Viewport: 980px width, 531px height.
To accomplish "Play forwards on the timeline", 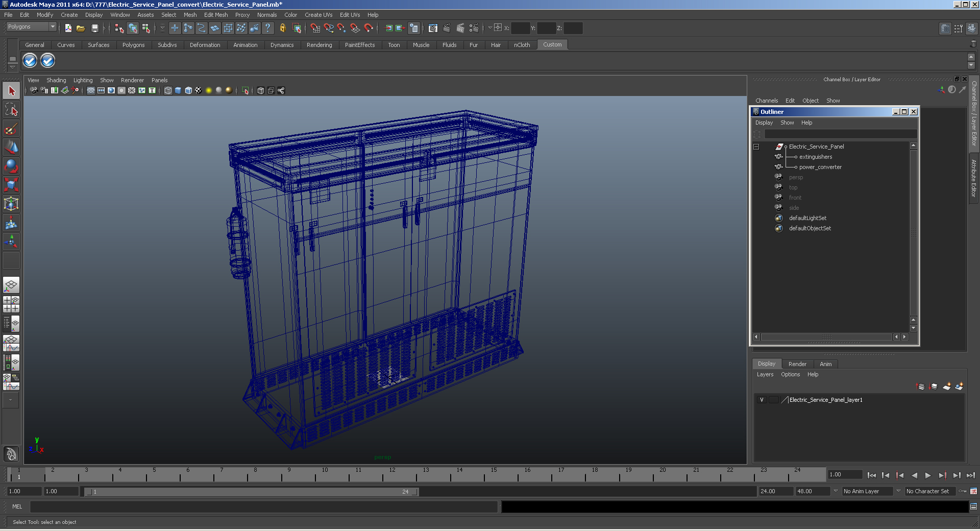I will pos(928,475).
